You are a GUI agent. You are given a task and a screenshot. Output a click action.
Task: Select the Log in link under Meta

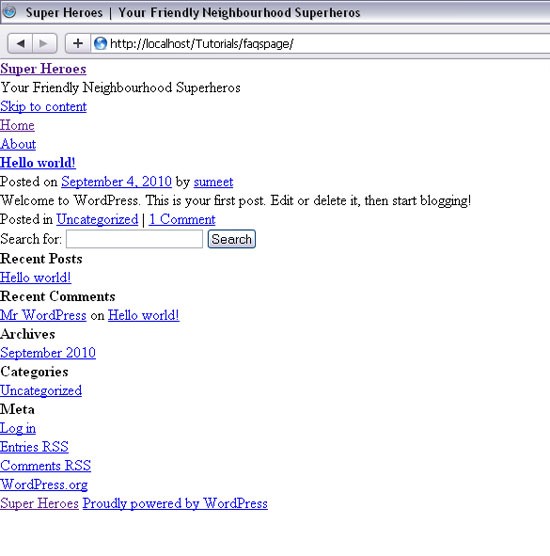(18, 428)
